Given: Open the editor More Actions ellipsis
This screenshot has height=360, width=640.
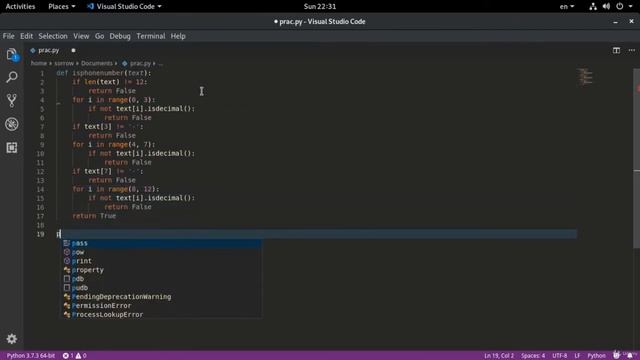Looking at the screenshot, I should (x=632, y=50).
